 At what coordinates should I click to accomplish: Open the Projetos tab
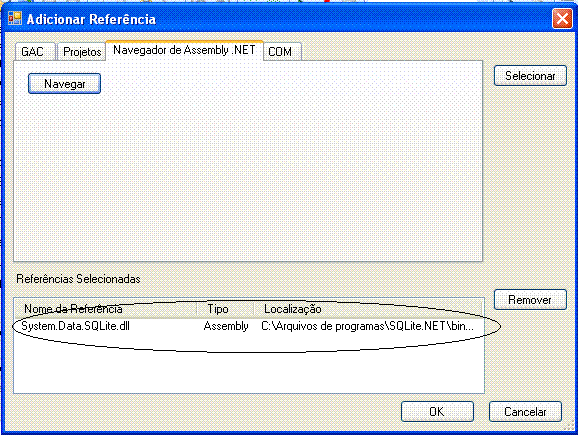coord(82,52)
